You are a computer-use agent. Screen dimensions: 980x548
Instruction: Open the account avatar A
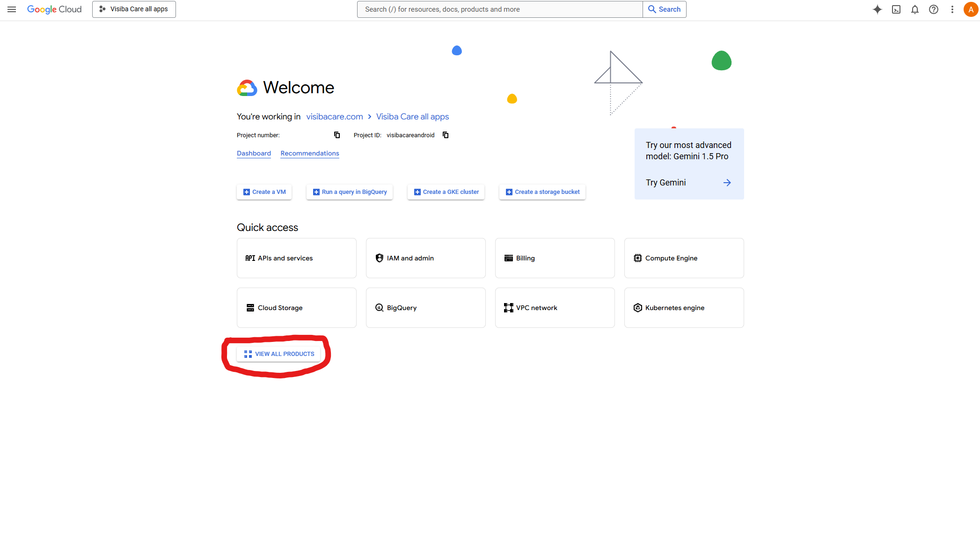pos(971,9)
